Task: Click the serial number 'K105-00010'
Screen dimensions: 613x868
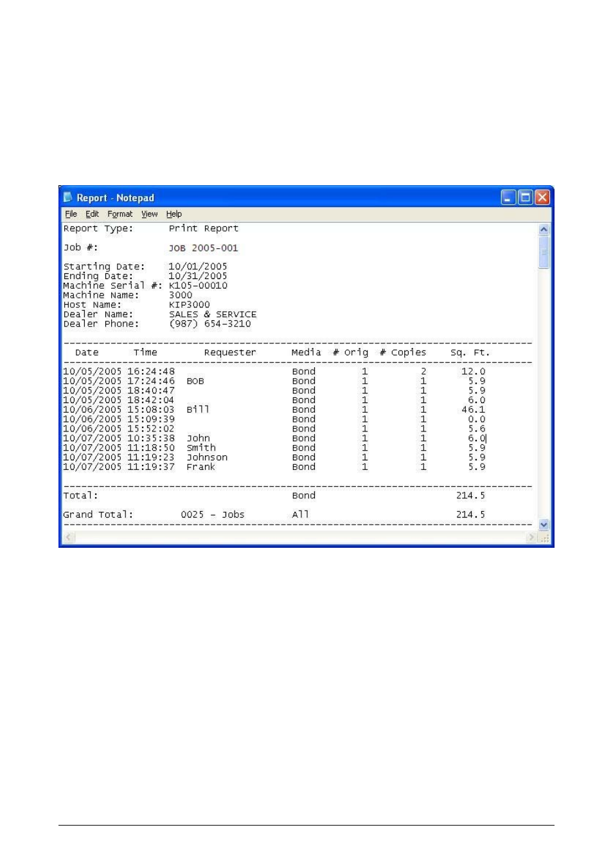Action: (198, 285)
